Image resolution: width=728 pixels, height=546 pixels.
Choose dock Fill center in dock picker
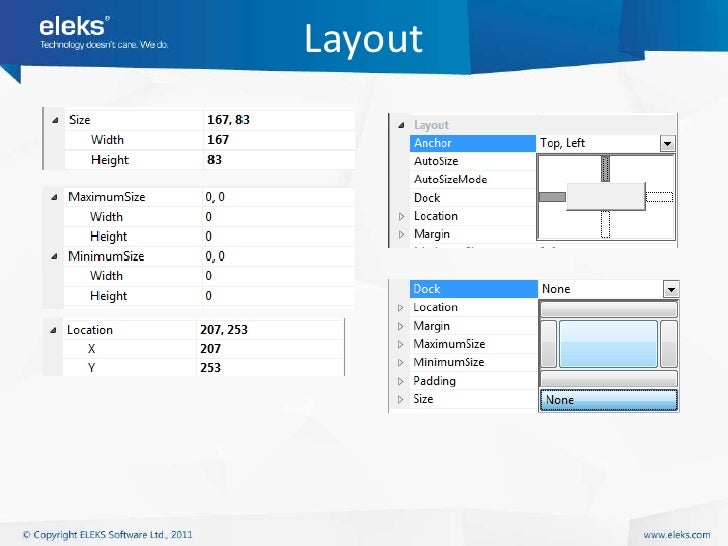tap(608, 344)
